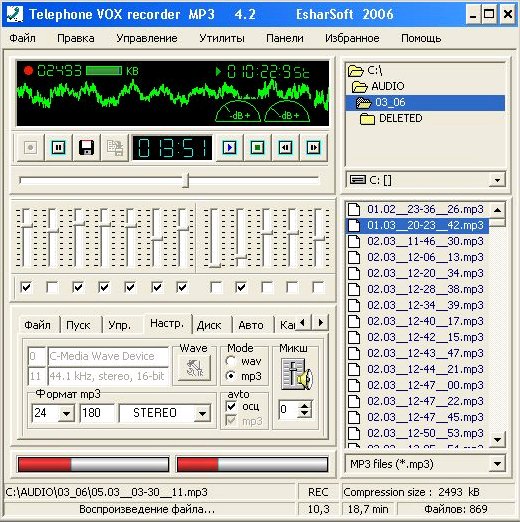The image size is (520, 522).
Task: Switch to the Упр. tab
Action: (119, 325)
